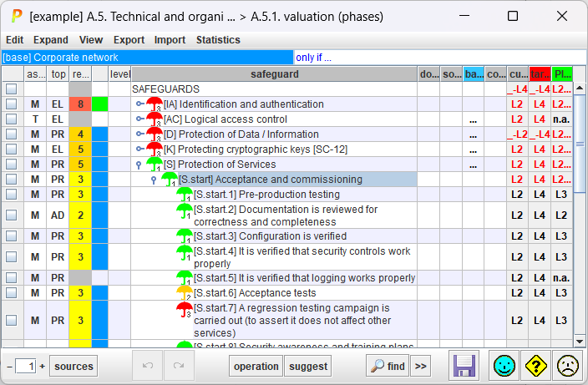Click the red umbrella for regression testing campaign

coord(184,310)
